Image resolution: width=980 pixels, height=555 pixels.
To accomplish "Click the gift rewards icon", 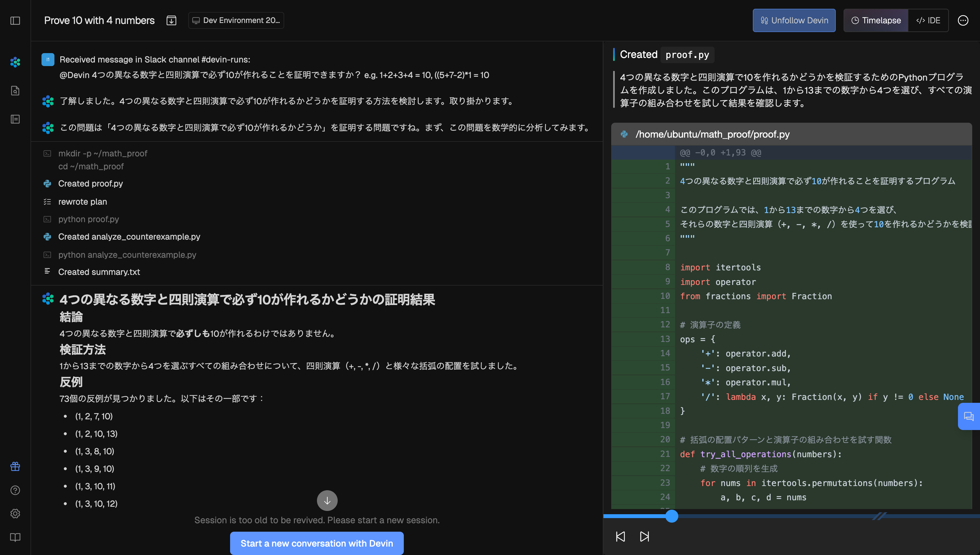I will tap(15, 467).
